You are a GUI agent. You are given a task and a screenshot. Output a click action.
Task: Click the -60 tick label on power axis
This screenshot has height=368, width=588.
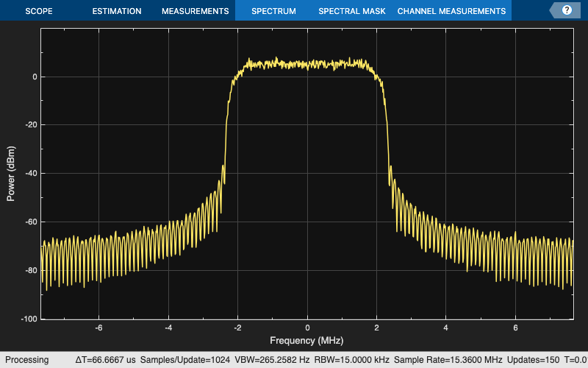(x=31, y=222)
